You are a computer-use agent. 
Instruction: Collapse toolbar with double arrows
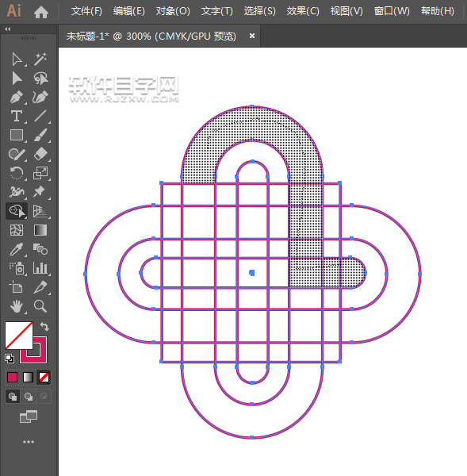coord(8,29)
